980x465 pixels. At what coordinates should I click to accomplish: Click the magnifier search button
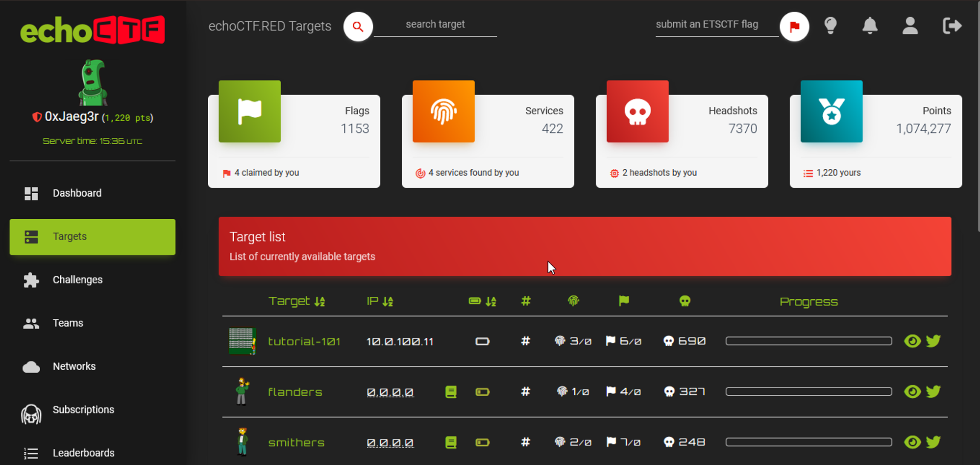(x=358, y=26)
